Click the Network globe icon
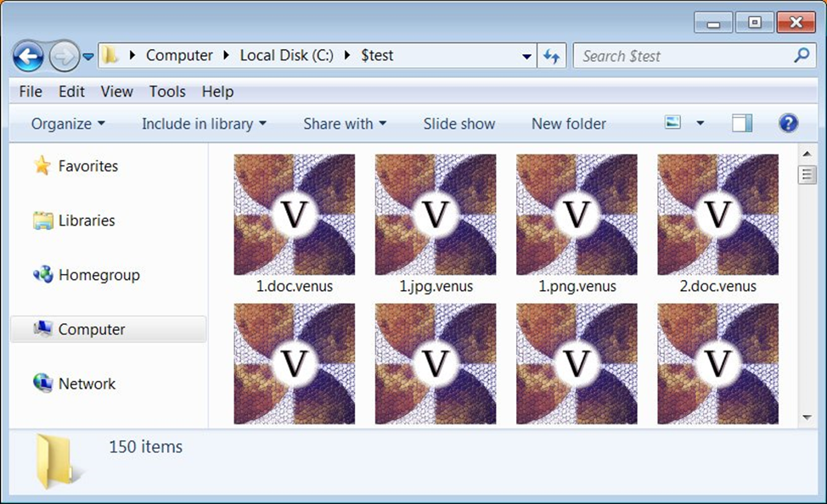 42,384
